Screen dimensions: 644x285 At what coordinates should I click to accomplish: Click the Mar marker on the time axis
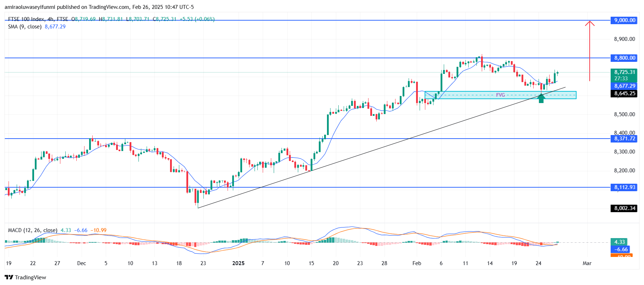coord(587,263)
